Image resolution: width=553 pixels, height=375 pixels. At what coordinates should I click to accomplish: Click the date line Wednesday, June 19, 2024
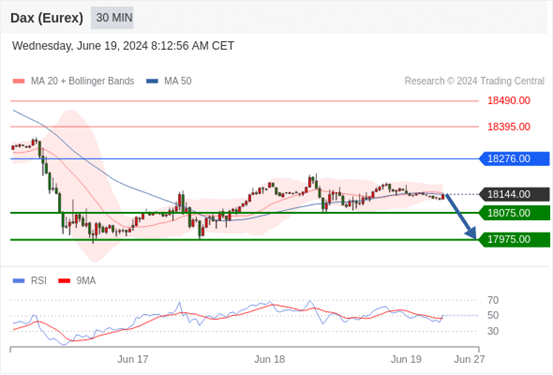(x=123, y=46)
